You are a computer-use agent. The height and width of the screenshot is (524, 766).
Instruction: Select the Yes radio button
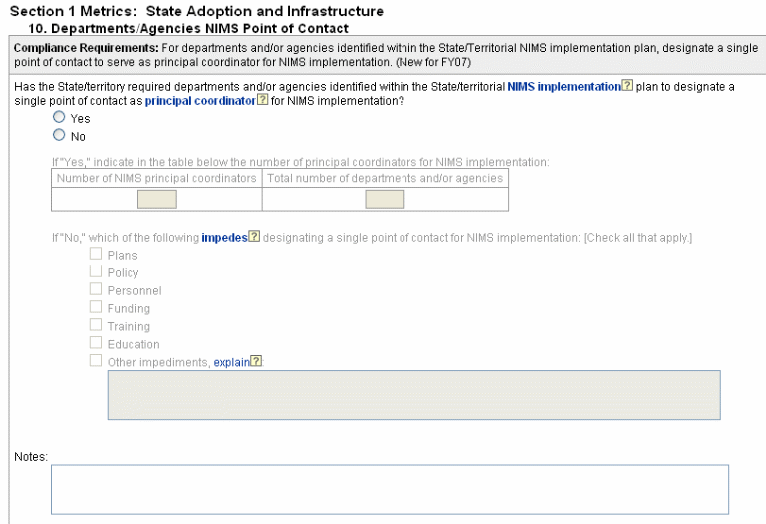tap(59, 118)
